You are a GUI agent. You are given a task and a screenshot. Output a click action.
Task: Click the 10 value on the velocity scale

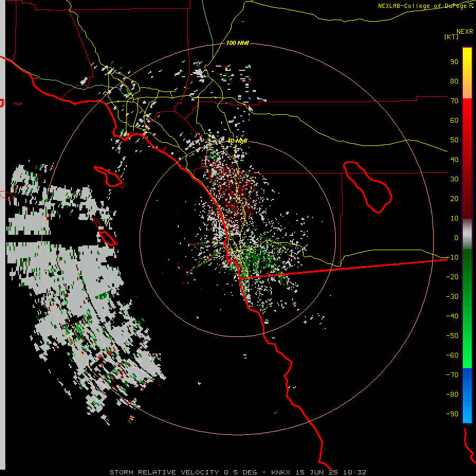pos(454,218)
